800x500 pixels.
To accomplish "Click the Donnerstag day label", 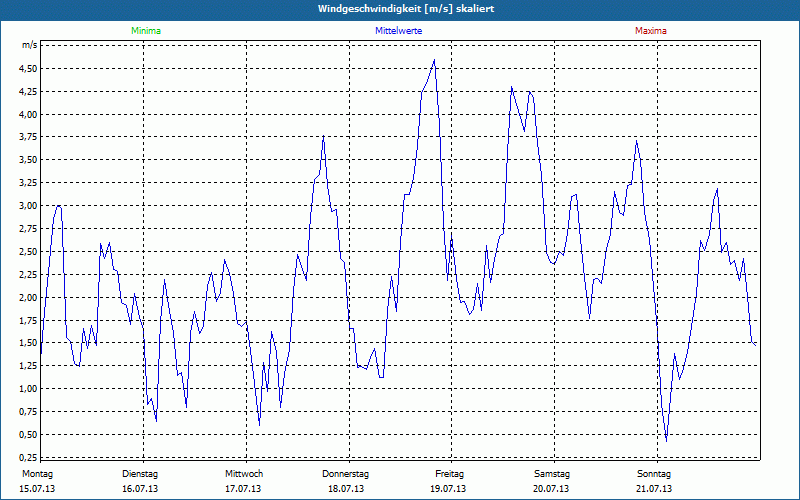I will [x=345, y=474].
